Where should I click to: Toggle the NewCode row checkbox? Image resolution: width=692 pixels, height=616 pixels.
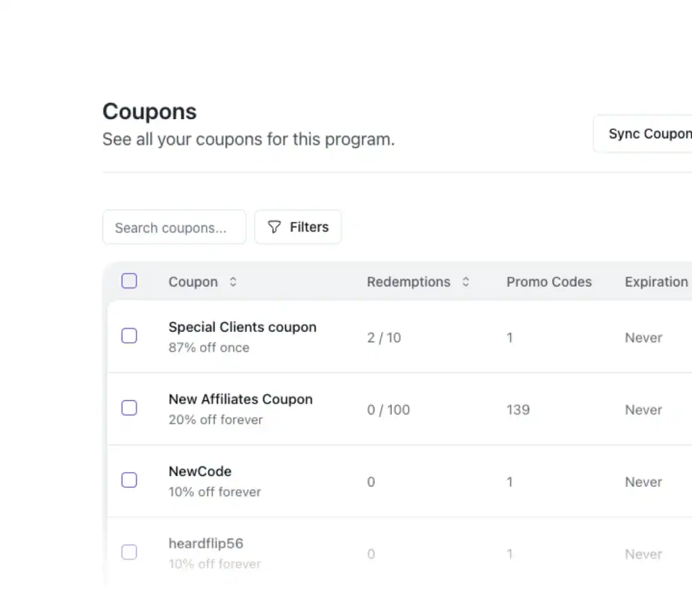[129, 480]
